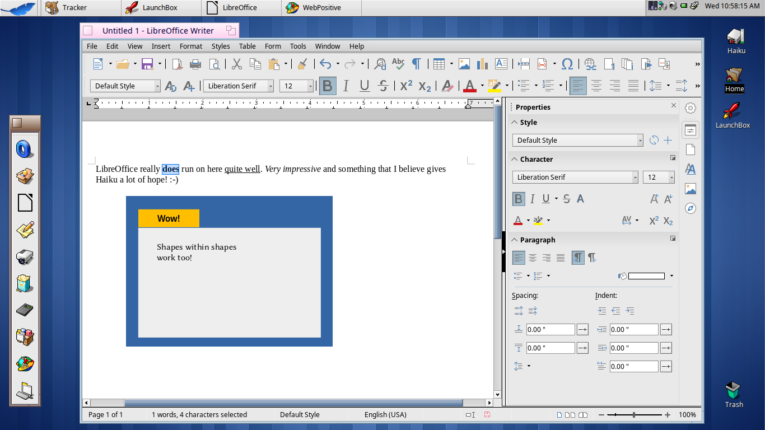Toggle Center alignment in the toolbar

tap(596, 86)
